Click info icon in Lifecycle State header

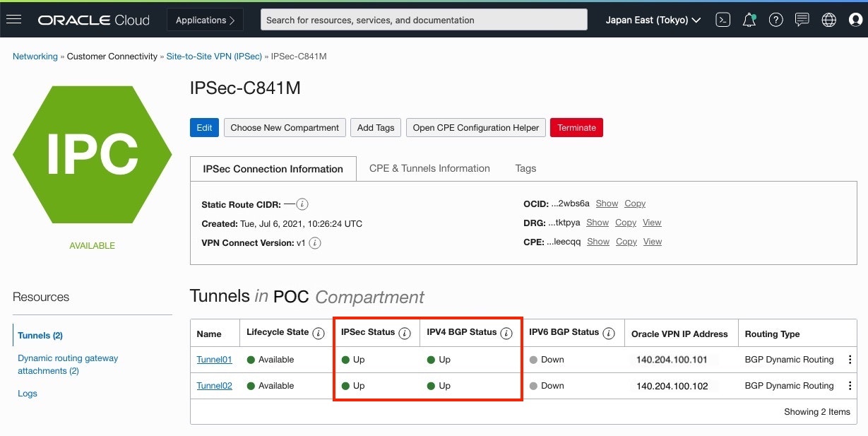tap(319, 333)
